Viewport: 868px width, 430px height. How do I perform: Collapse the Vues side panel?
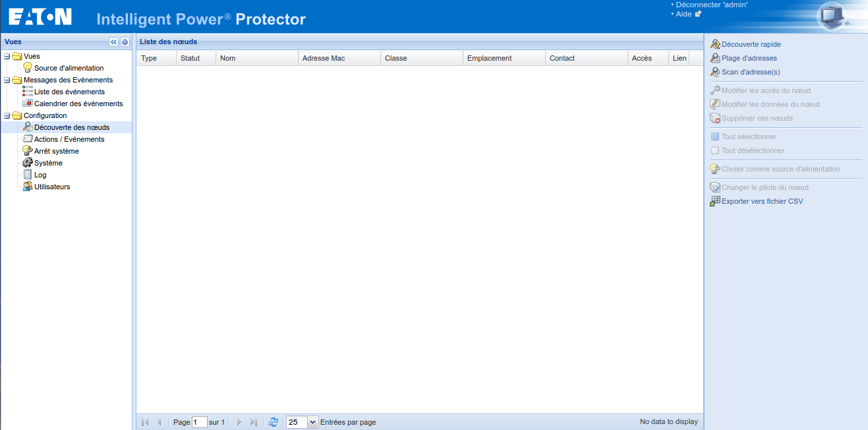click(x=113, y=42)
